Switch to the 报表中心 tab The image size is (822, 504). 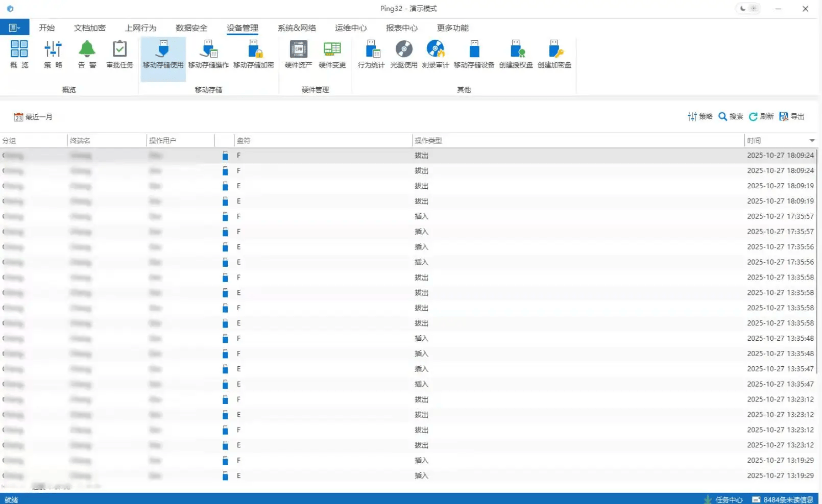[401, 28]
